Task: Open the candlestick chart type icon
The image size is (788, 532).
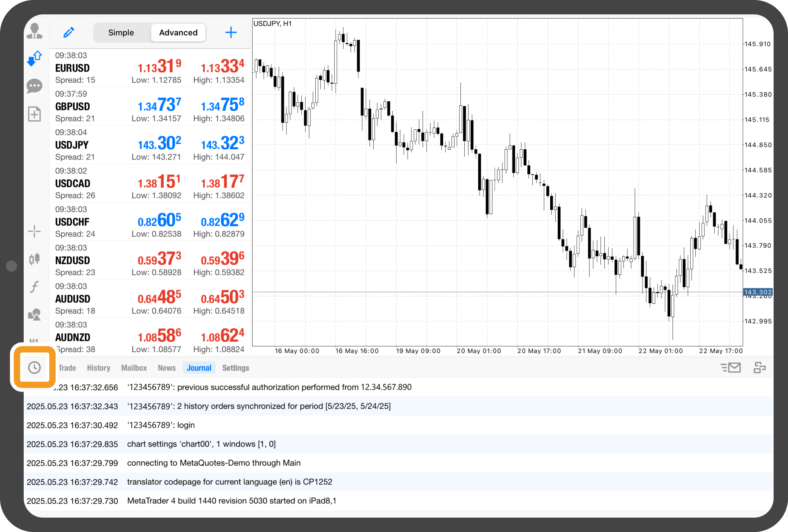Action: (x=34, y=259)
